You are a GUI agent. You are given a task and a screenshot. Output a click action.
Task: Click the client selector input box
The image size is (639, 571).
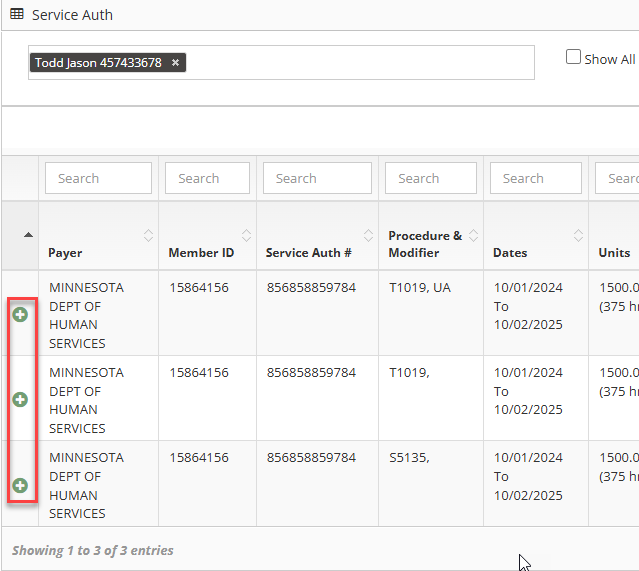281,62
